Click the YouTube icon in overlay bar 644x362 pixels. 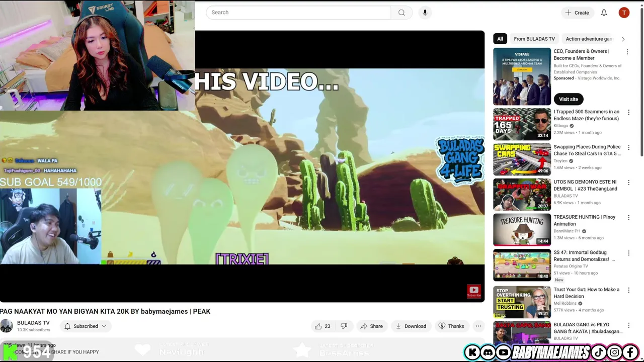(x=503, y=352)
